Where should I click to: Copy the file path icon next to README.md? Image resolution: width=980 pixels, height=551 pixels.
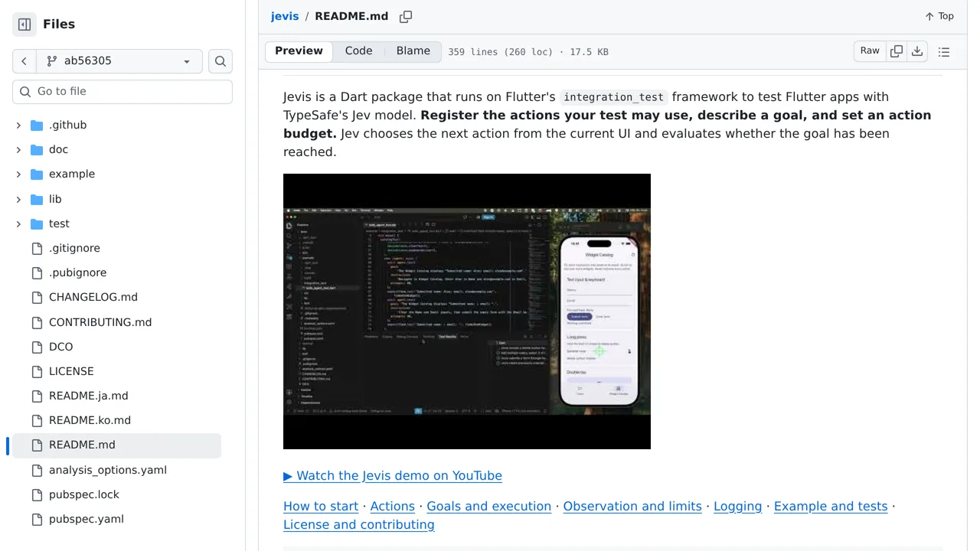(x=406, y=16)
